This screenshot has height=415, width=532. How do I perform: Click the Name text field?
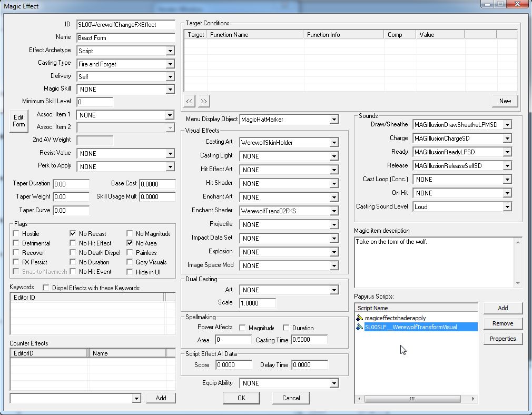coord(125,38)
